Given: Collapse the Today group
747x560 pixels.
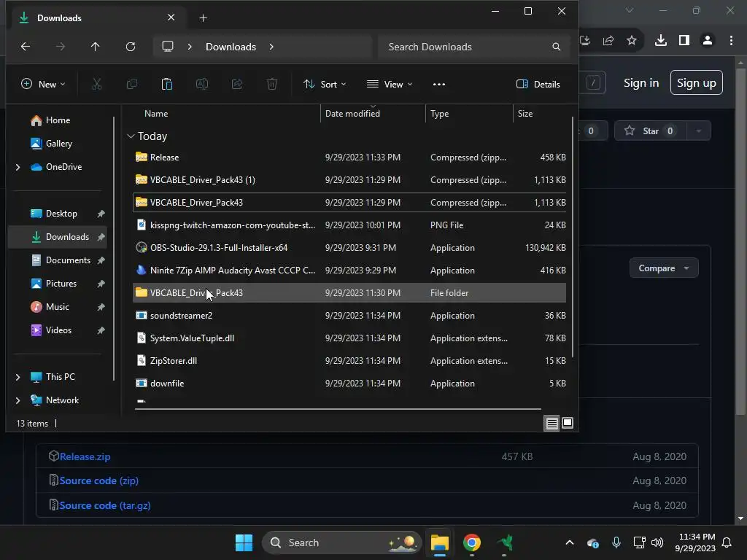Looking at the screenshot, I should [131, 136].
